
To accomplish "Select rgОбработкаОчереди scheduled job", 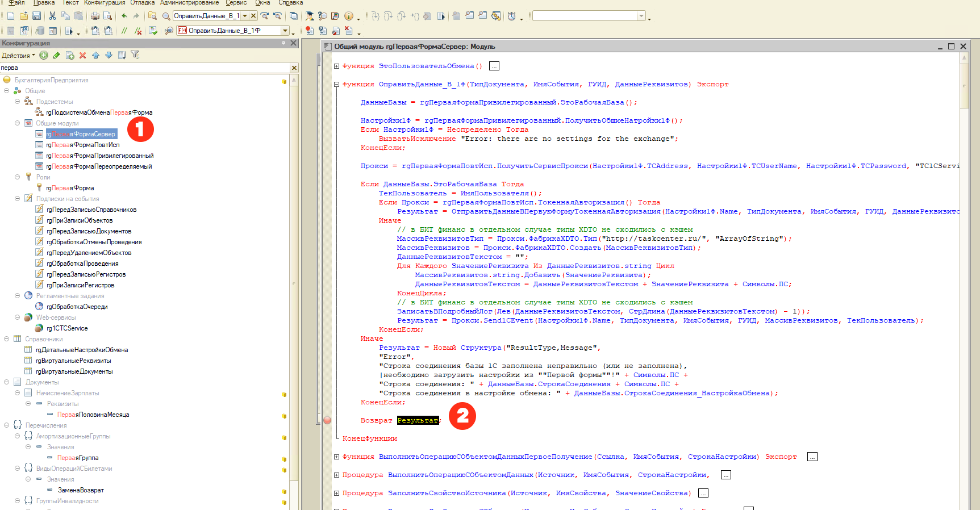I will pos(77,307).
